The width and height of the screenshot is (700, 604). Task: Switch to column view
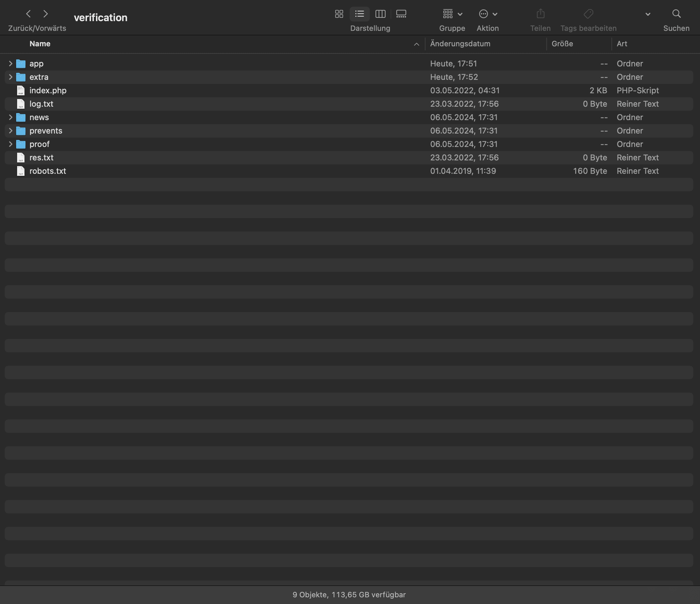pos(381,14)
